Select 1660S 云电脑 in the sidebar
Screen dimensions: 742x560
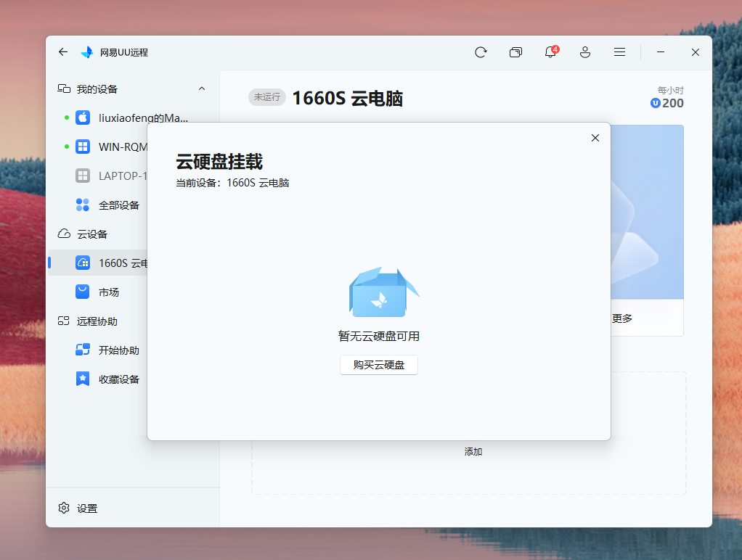tap(98, 263)
